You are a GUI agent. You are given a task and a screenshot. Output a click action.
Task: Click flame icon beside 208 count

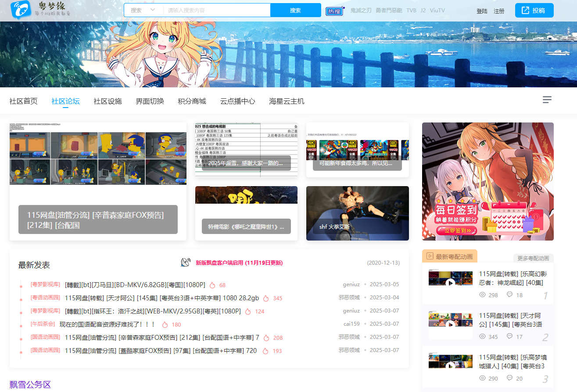pos(266,338)
